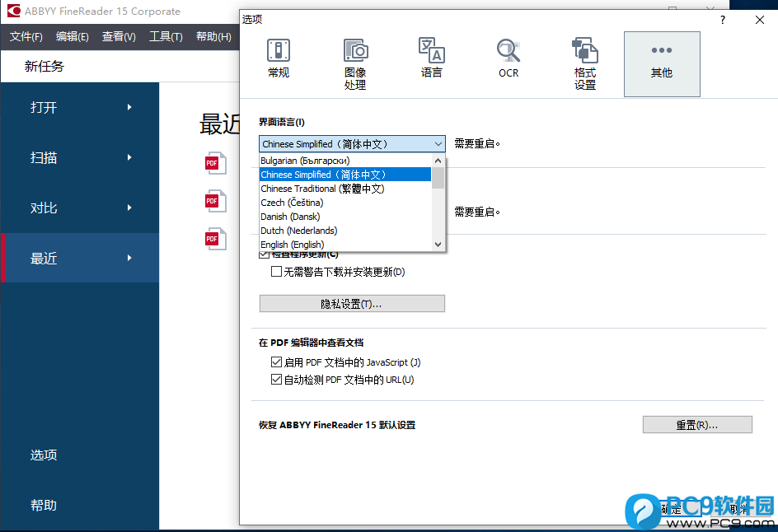Open the 查看(V) menu
The image size is (778, 532).
click(x=119, y=37)
